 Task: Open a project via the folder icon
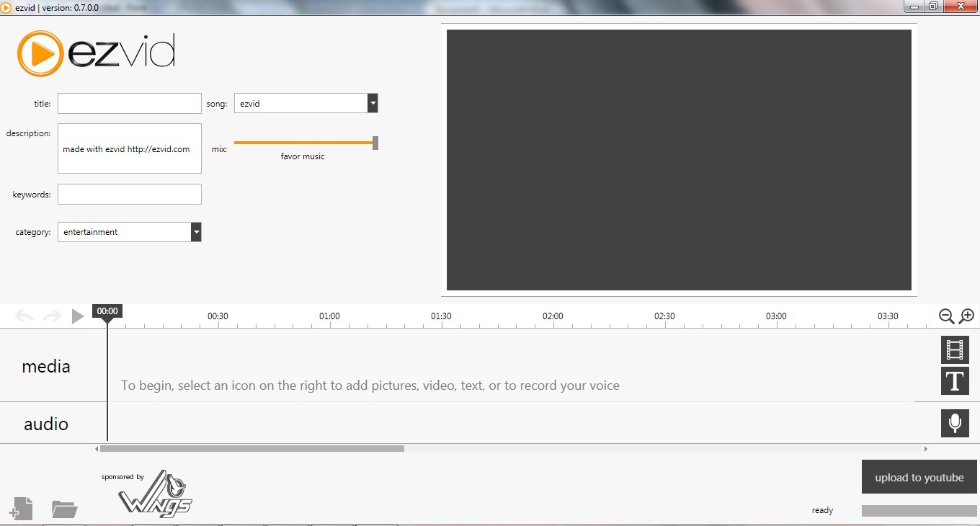tap(65, 509)
